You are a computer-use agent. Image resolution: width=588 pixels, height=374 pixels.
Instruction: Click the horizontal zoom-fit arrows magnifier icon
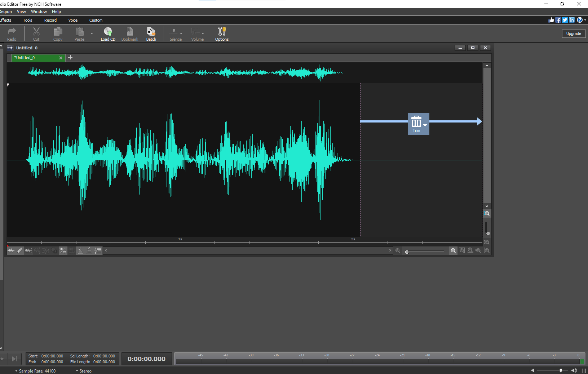pyautogui.click(x=478, y=251)
